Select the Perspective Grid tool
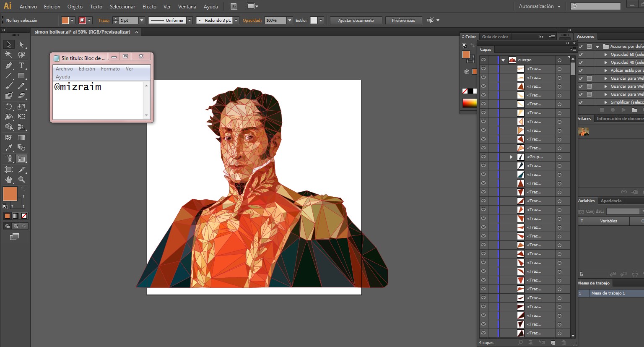Screen dimensions: 644x347 click(x=21, y=127)
